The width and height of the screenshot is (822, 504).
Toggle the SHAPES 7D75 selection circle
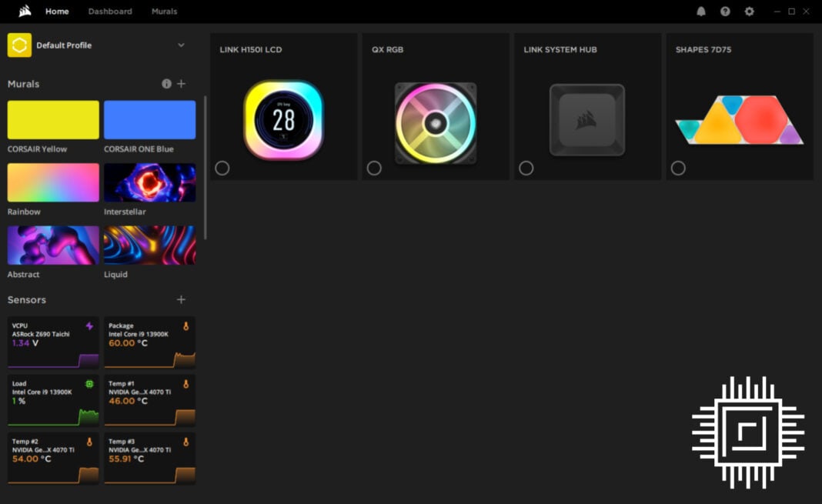(678, 168)
